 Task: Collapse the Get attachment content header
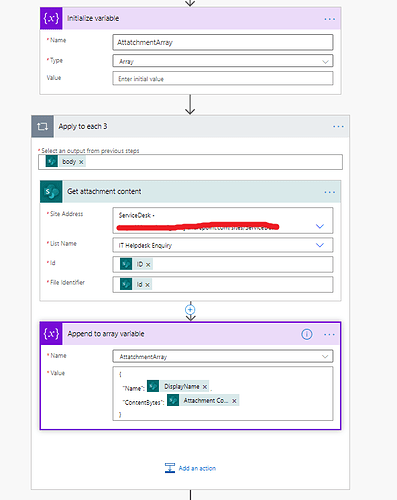(190, 192)
